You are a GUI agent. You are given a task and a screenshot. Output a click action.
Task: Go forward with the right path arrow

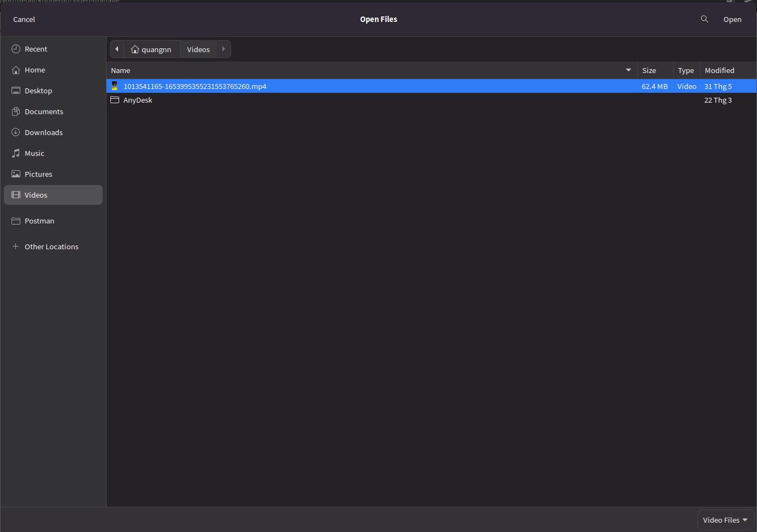tap(223, 49)
